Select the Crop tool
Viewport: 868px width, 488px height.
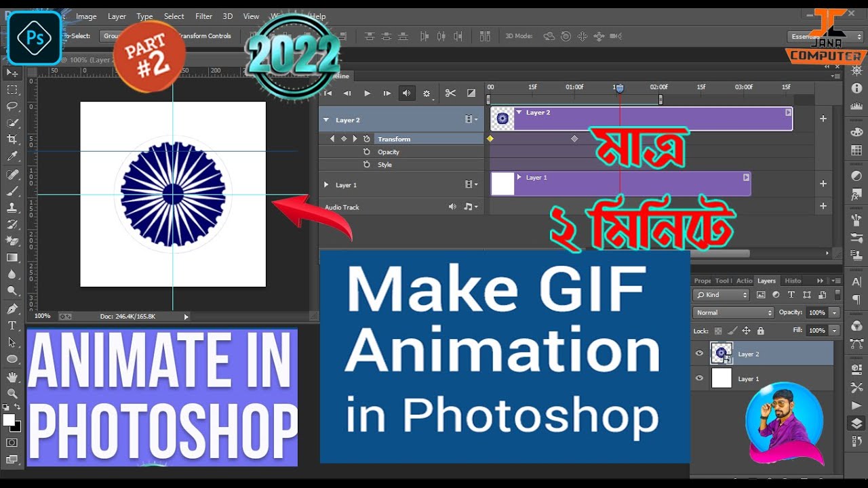[12, 140]
